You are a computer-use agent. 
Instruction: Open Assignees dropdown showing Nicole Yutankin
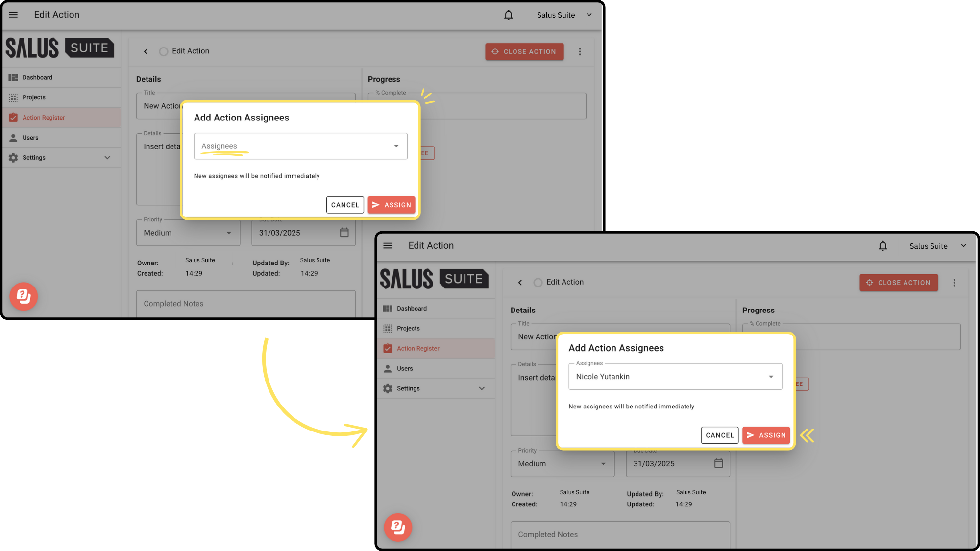coord(675,377)
